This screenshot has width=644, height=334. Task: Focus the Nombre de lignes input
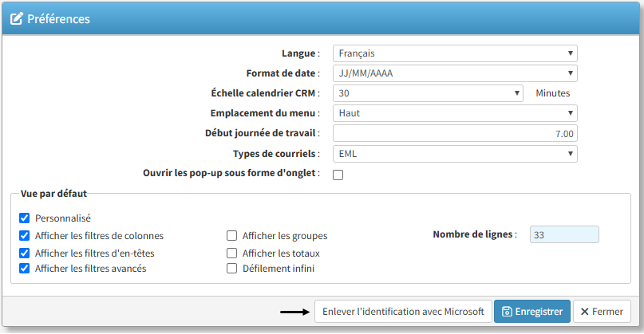[563, 235]
